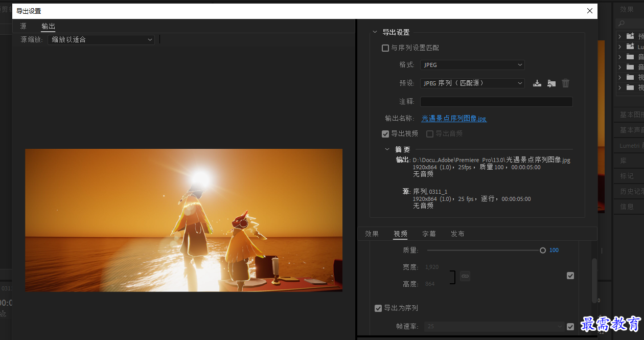
Task: Toggle 导出为序列 checkbox
Action: point(378,308)
